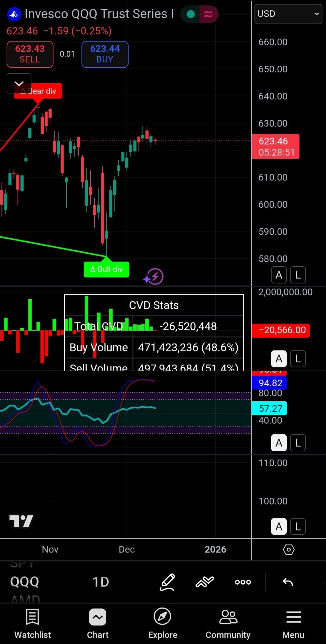Image resolution: width=326 pixels, height=644 pixels.
Task: Open the three-dot more options
Action: tap(243, 582)
